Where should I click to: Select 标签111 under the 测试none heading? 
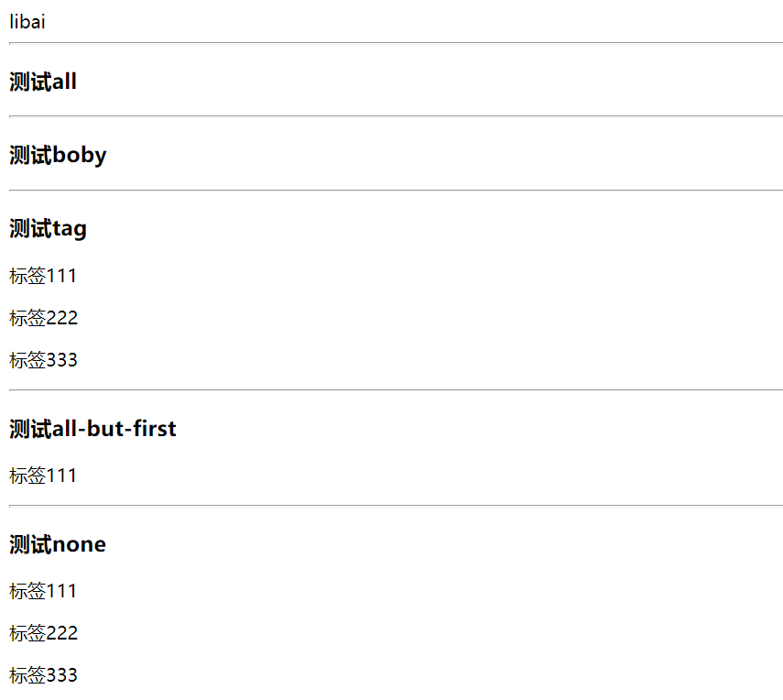(x=43, y=591)
